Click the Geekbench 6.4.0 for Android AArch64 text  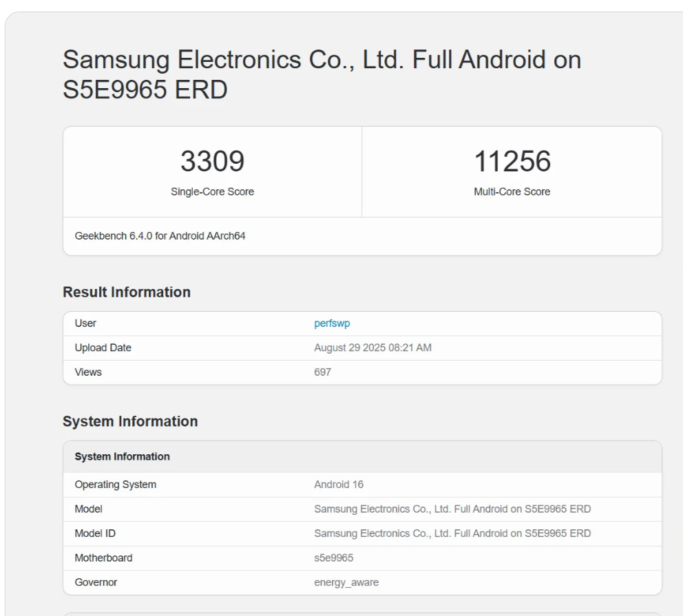(x=160, y=236)
